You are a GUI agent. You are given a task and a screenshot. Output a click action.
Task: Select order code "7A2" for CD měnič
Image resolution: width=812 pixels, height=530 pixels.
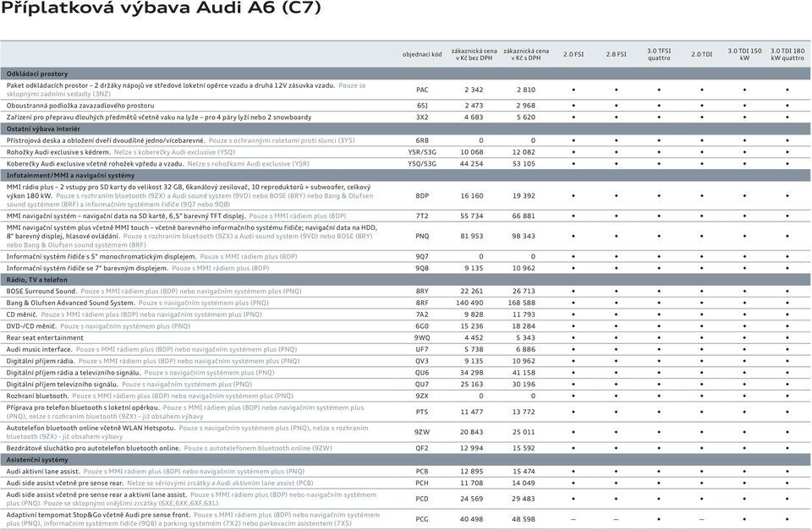[x=422, y=314]
